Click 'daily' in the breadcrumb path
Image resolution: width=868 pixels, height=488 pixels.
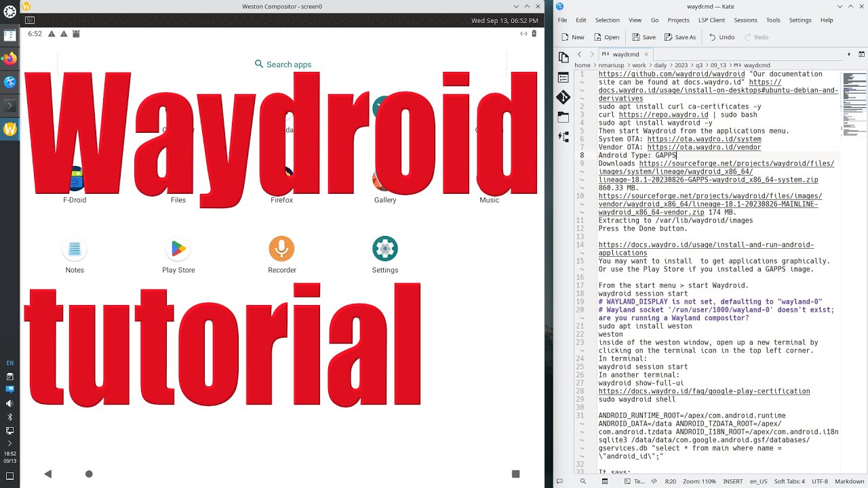click(x=660, y=66)
